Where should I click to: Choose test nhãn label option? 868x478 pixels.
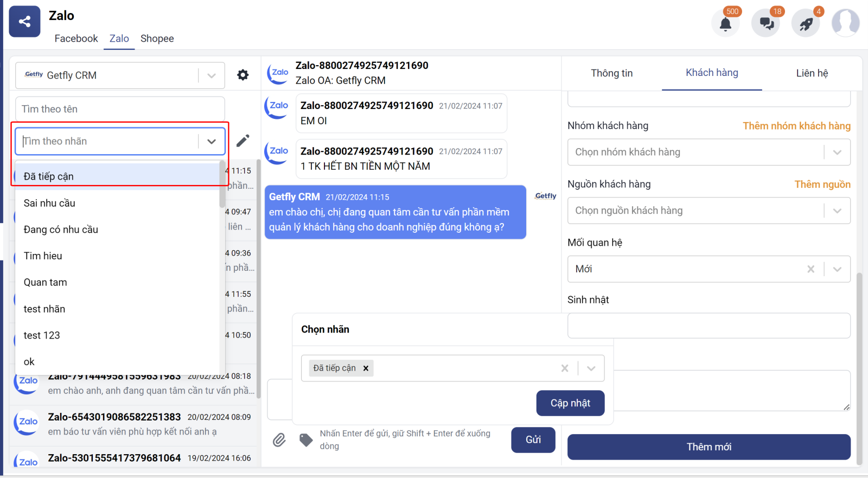[x=118, y=309]
